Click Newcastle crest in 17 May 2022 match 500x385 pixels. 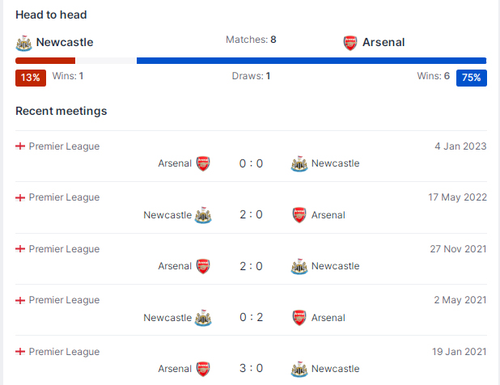coord(203,215)
